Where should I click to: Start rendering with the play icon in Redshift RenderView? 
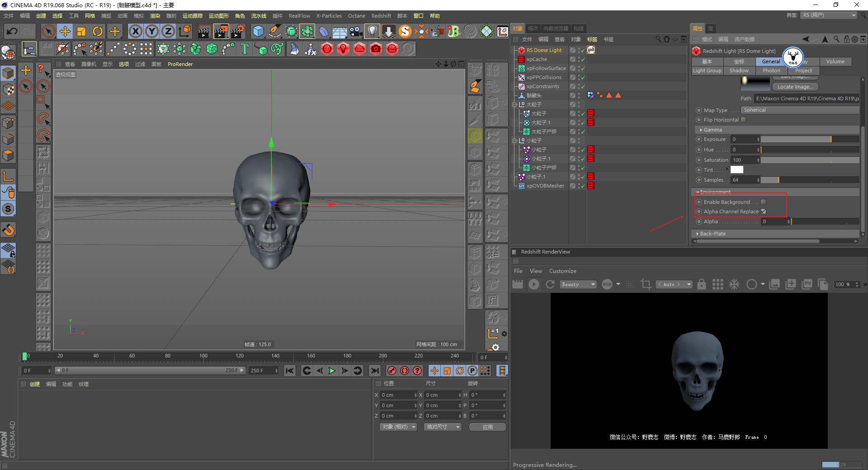(x=534, y=284)
